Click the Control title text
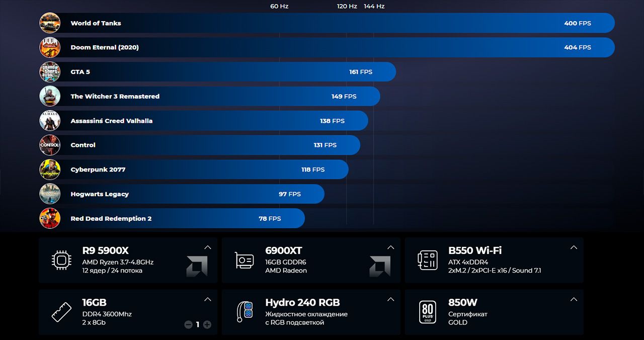644x340 pixels. [x=83, y=145]
